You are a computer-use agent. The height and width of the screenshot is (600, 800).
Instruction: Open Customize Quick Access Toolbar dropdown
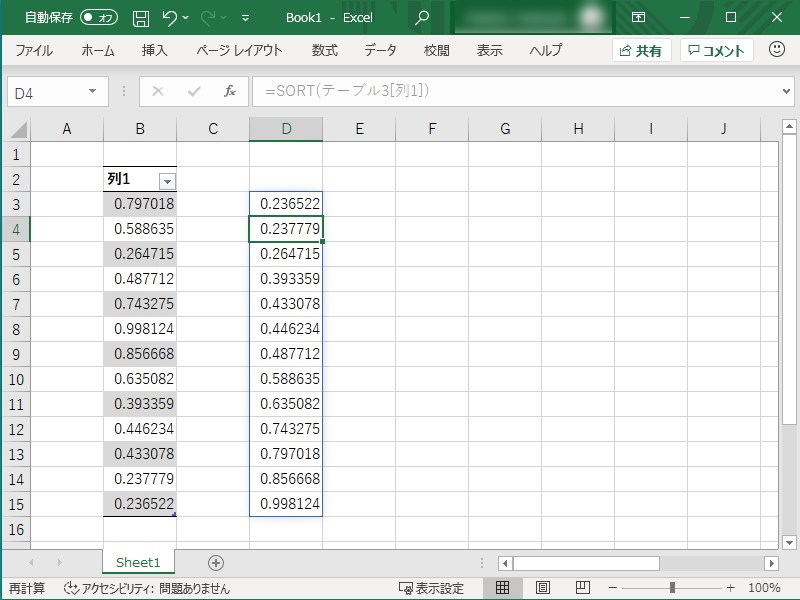tap(245, 18)
